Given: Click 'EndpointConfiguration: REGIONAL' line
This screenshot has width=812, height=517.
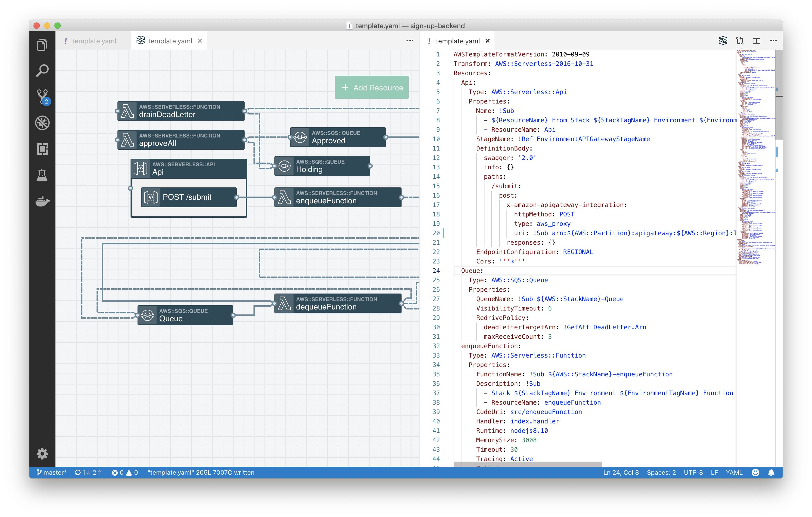Looking at the screenshot, I should [534, 252].
